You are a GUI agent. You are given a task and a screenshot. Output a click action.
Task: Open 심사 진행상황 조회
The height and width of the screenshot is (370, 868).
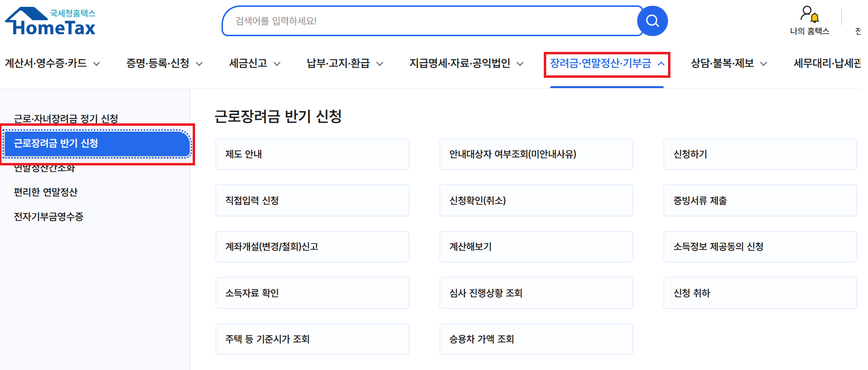pos(536,293)
